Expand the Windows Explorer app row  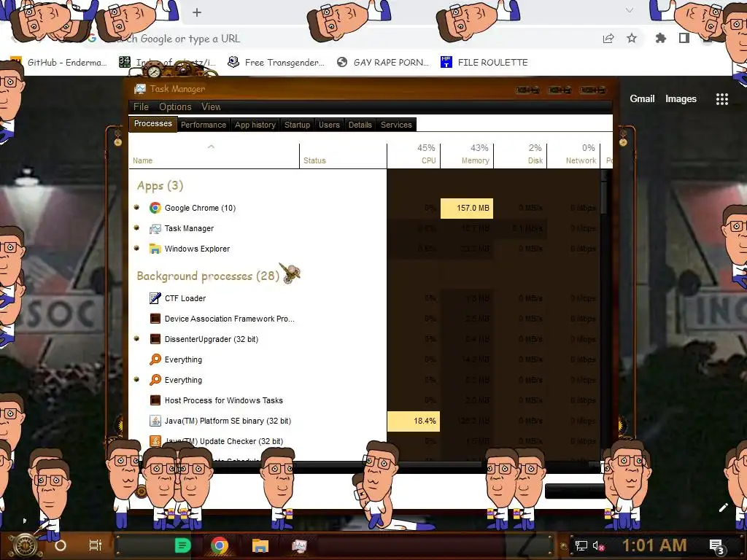(136, 248)
